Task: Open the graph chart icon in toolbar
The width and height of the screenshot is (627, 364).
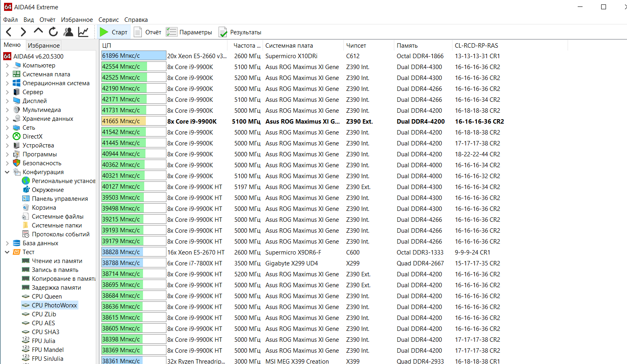Action: click(x=83, y=32)
